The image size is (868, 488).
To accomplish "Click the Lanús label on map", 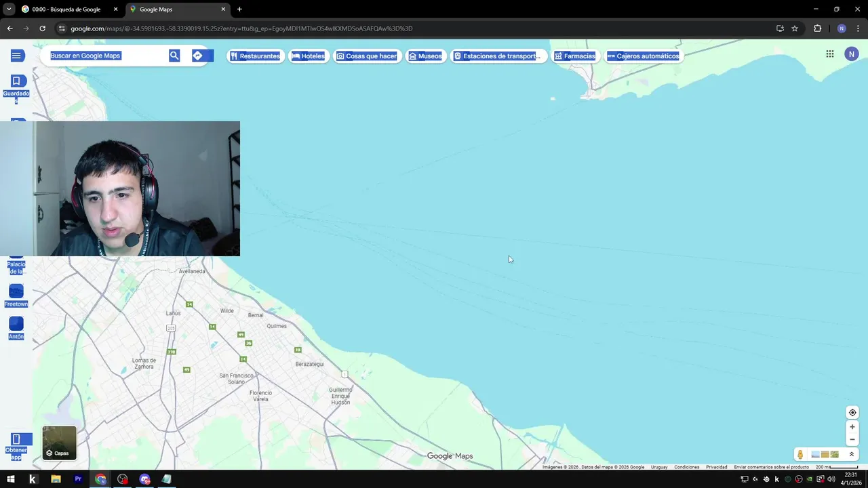I will tap(174, 313).
